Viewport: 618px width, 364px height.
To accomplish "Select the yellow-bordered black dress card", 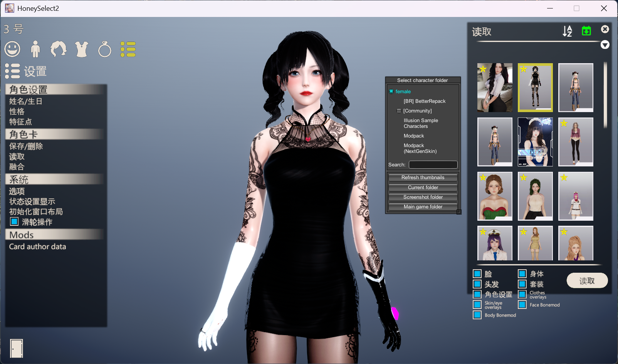I will [x=535, y=88].
